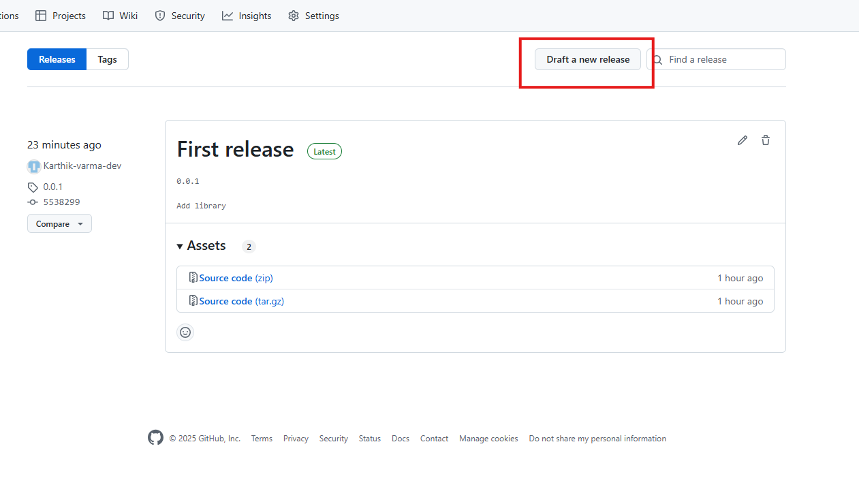The image size is (859, 504).
Task: Click the Latest badge
Action: coord(324,151)
